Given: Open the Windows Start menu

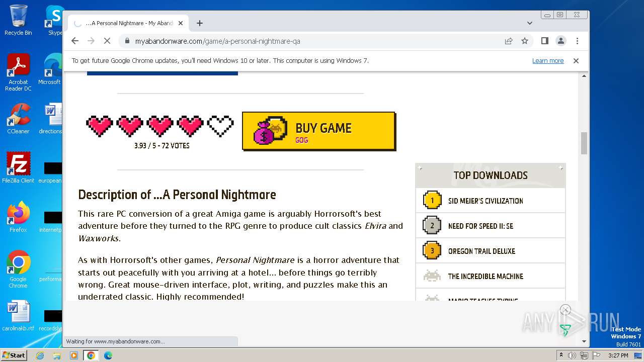Looking at the screenshot, I should click(x=14, y=355).
